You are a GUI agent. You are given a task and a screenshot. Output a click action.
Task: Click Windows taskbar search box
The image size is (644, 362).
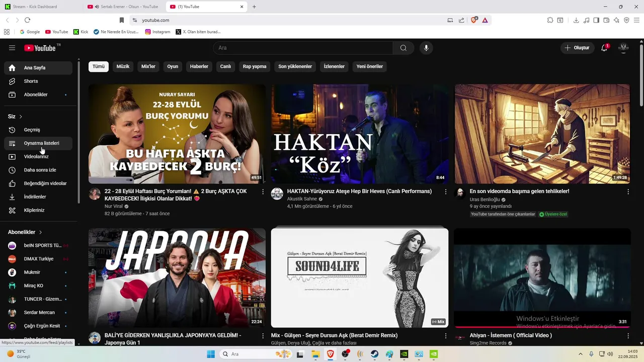[x=256, y=354]
